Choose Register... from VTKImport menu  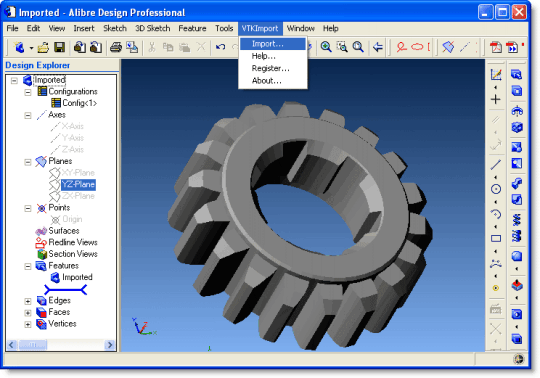pyautogui.click(x=273, y=68)
